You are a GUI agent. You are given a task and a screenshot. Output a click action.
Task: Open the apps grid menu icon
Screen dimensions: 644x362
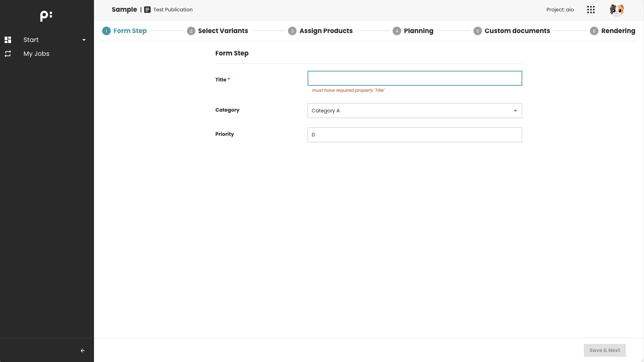click(x=591, y=10)
